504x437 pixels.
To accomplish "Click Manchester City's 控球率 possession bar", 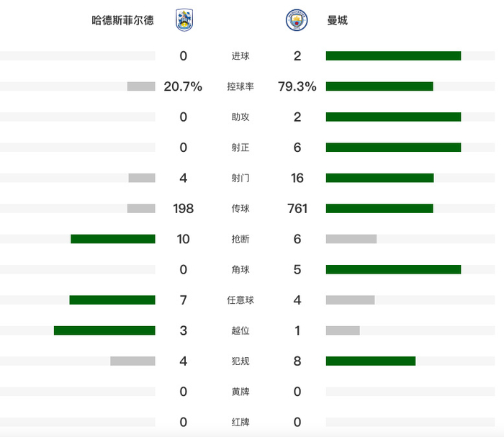I will pyautogui.click(x=379, y=86).
